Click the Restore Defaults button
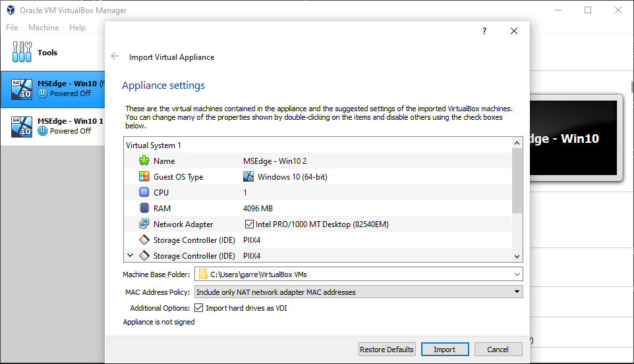The image size is (634, 364). (387, 350)
